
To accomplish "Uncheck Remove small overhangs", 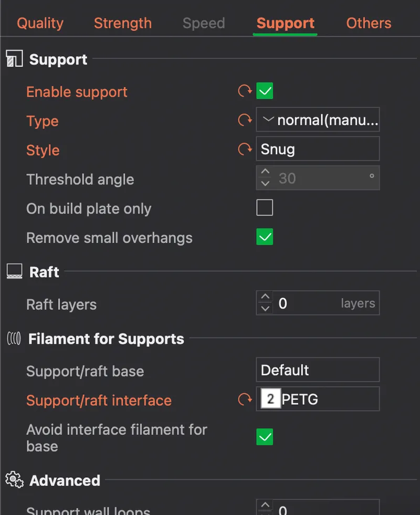I will coord(265,237).
